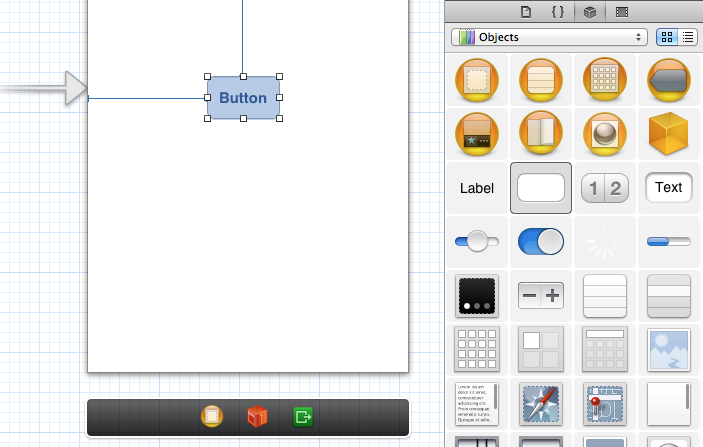Image resolution: width=703 pixels, height=447 pixels.
Task: Select vertical constraint line above Button
Action: pyautogui.click(x=243, y=37)
